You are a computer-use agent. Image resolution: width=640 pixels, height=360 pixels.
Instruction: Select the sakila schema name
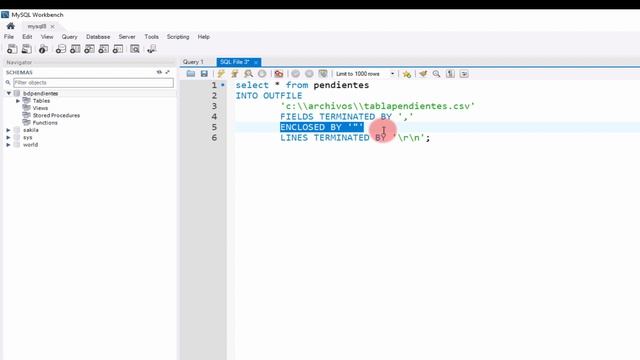coord(31,130)
